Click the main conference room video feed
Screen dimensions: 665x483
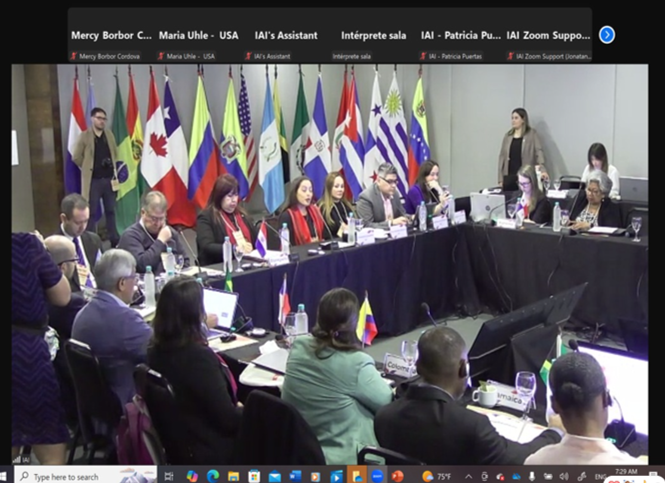tap(330, 264)
